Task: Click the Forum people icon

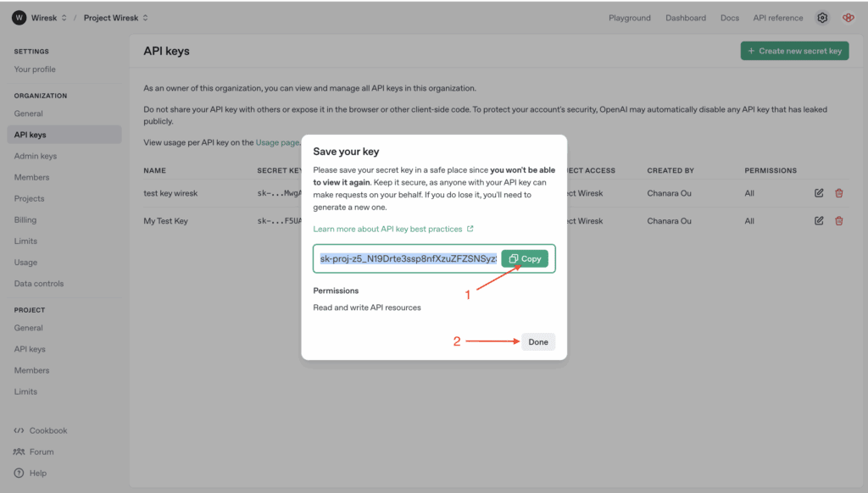Action: coord(19,451)
